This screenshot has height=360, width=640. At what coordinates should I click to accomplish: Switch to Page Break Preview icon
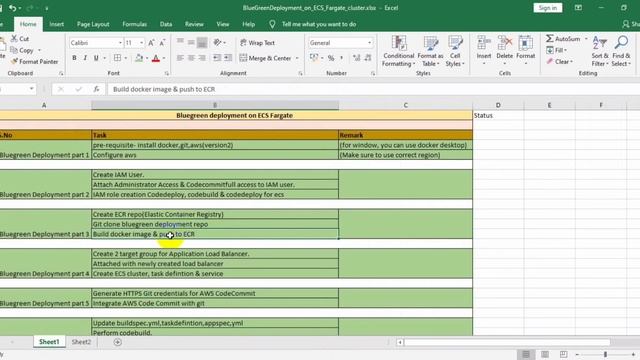[563, 354]
